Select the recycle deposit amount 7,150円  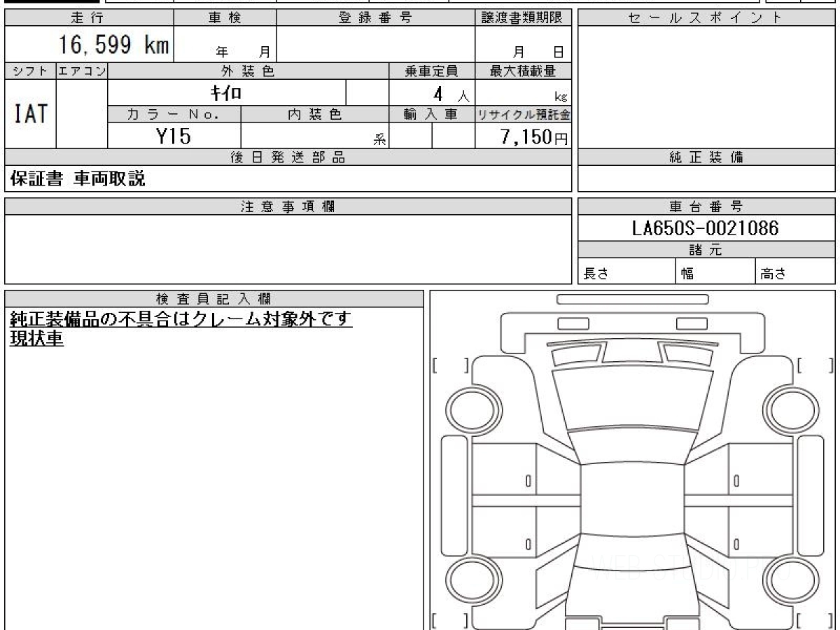coord(533,136)
